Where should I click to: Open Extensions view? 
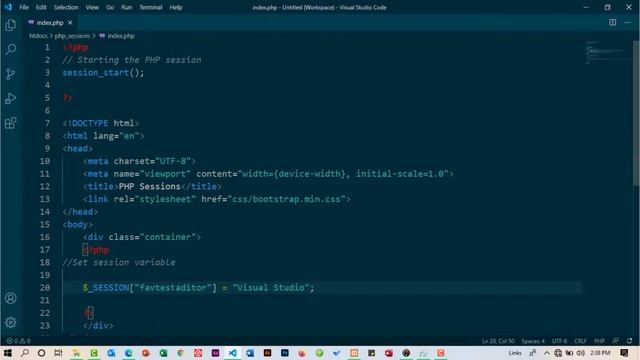pyautogui.click(x=11, y=123)
